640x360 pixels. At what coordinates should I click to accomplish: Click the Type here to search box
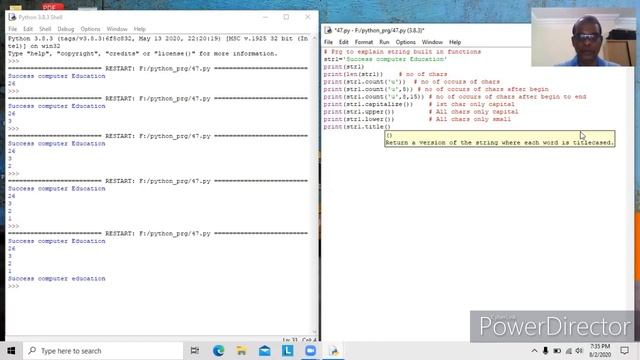click(103, 351)
